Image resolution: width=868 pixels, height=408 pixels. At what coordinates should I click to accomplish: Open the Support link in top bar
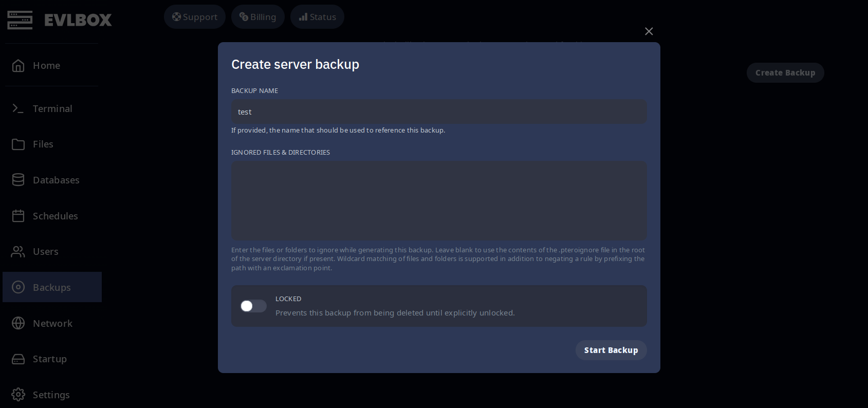point(195,17)
